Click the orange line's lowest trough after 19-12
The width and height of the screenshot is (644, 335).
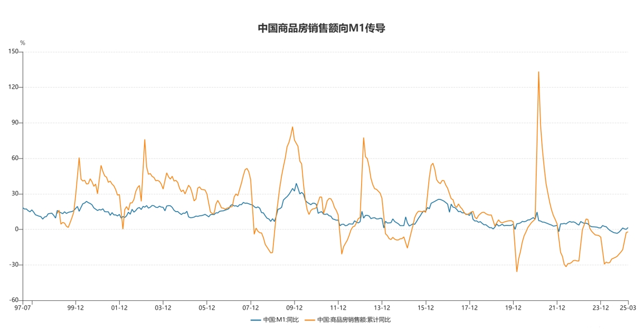[517, 271]
